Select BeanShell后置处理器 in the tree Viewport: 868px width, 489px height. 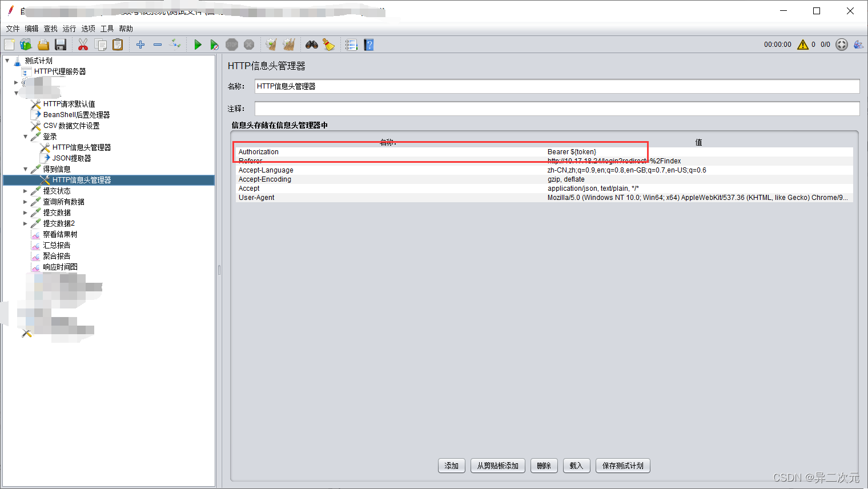pyautogui.click(x=77, y=115)
